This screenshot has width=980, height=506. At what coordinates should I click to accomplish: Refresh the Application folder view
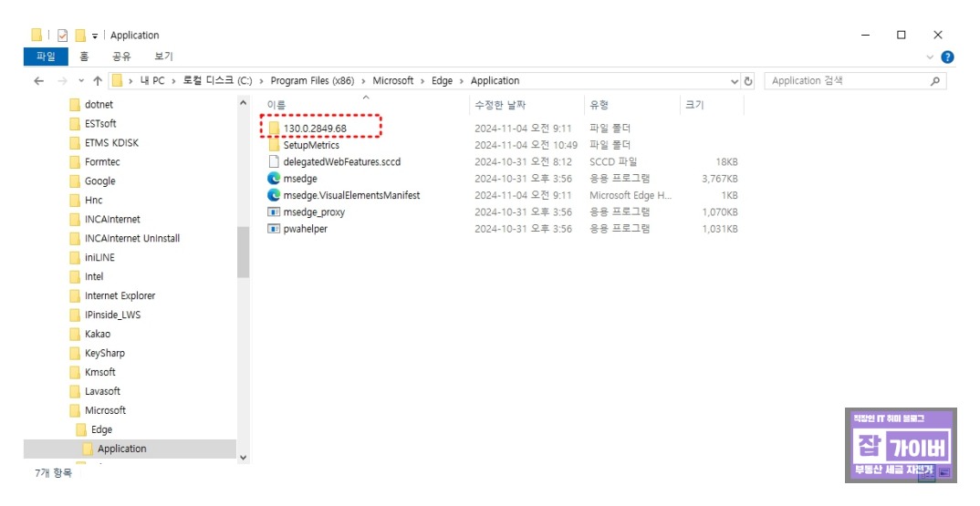pos(748,80)
